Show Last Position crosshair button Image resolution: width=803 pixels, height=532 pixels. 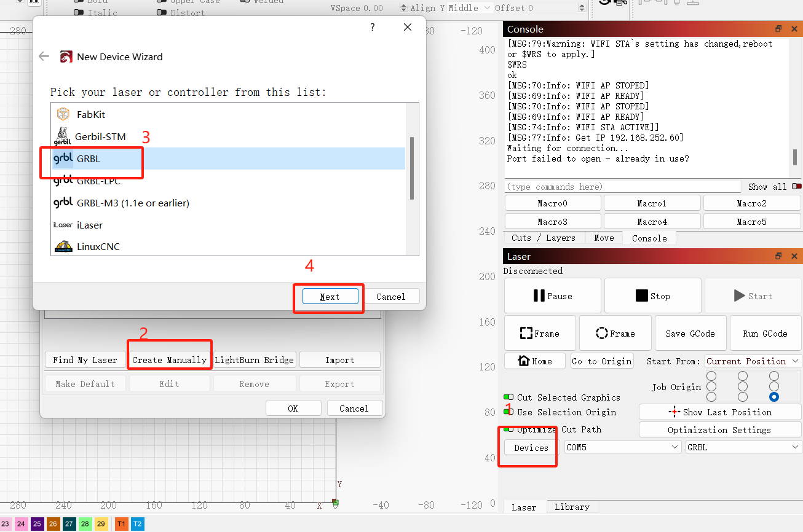[x=720, y=412]
